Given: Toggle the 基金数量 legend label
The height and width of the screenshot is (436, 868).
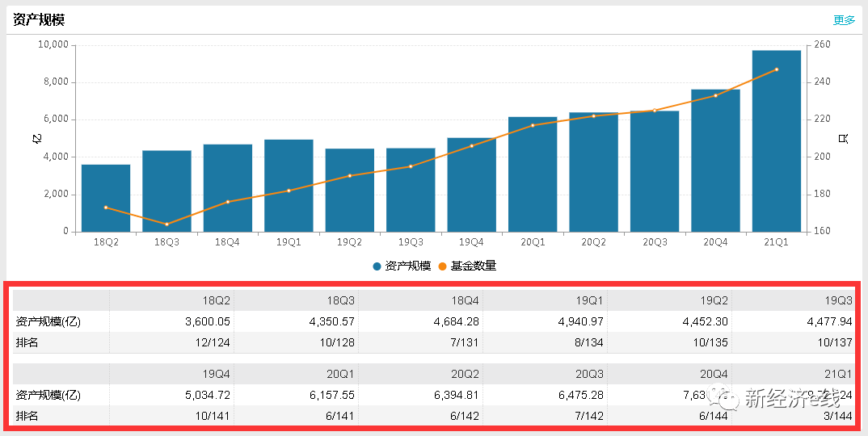Looking at the screenshot, I should click(x=474, y=266).
